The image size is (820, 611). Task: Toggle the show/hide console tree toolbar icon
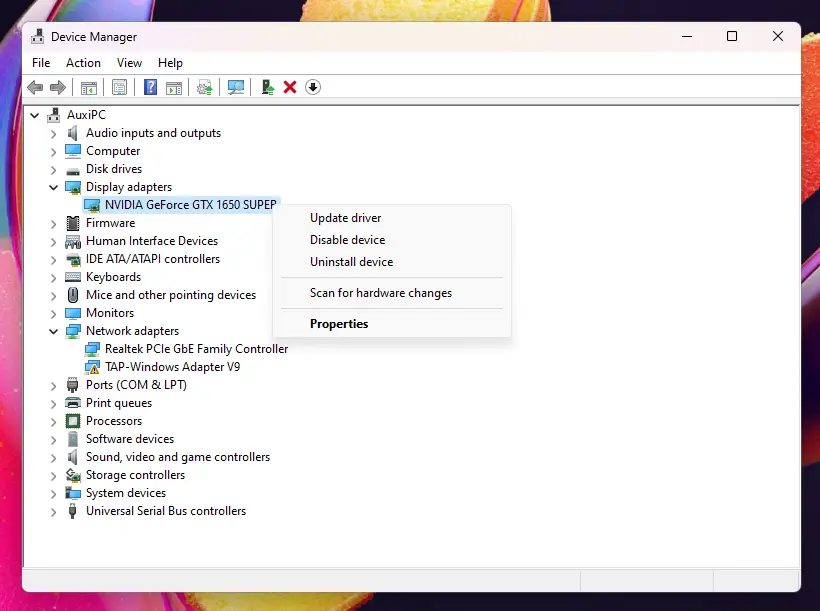89,87
